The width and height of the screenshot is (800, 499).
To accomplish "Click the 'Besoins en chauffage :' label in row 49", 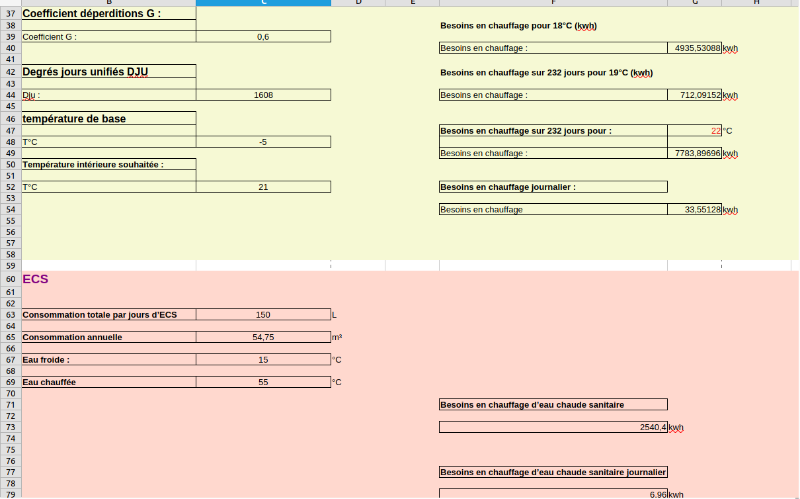I will (553, 153).
